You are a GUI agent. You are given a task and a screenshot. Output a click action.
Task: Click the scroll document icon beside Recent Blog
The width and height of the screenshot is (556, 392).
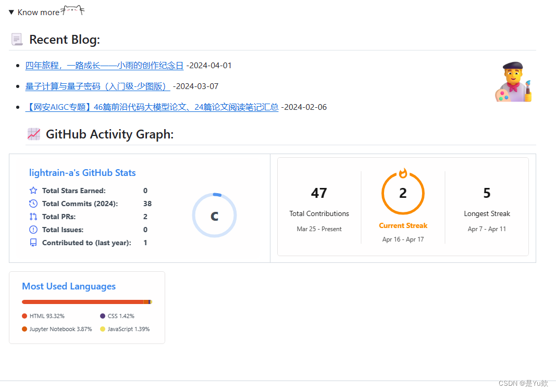pos(17,40)
